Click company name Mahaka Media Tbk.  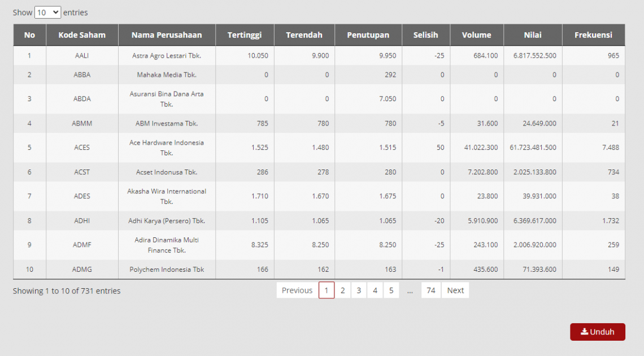point(167,75)
